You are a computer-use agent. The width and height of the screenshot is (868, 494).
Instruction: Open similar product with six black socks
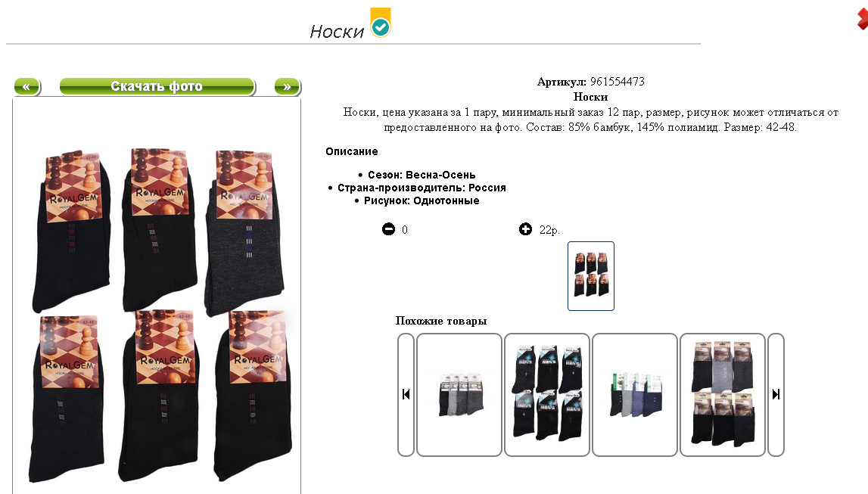(x=547, y=395)
